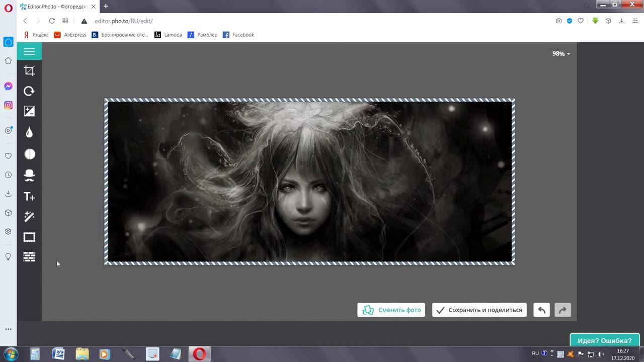This screenshot has height=362, width=644.
Task: Select the Text tool
Action: pyautogui.click(x=29, y=197)
